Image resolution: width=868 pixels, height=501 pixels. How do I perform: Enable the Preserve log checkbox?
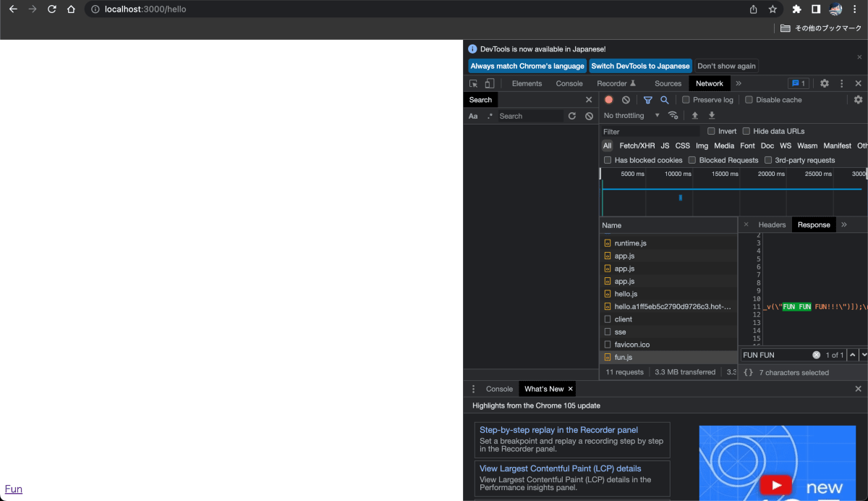tap(686, 100)
